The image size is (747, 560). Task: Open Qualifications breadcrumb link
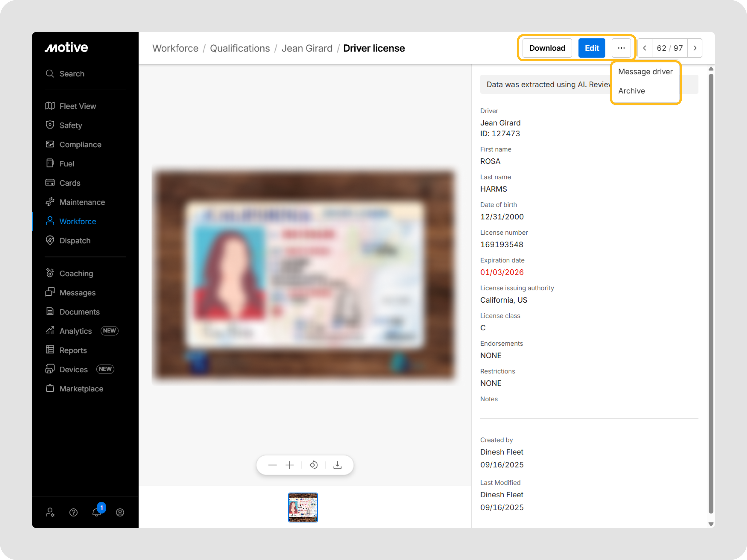coord(240,48)
